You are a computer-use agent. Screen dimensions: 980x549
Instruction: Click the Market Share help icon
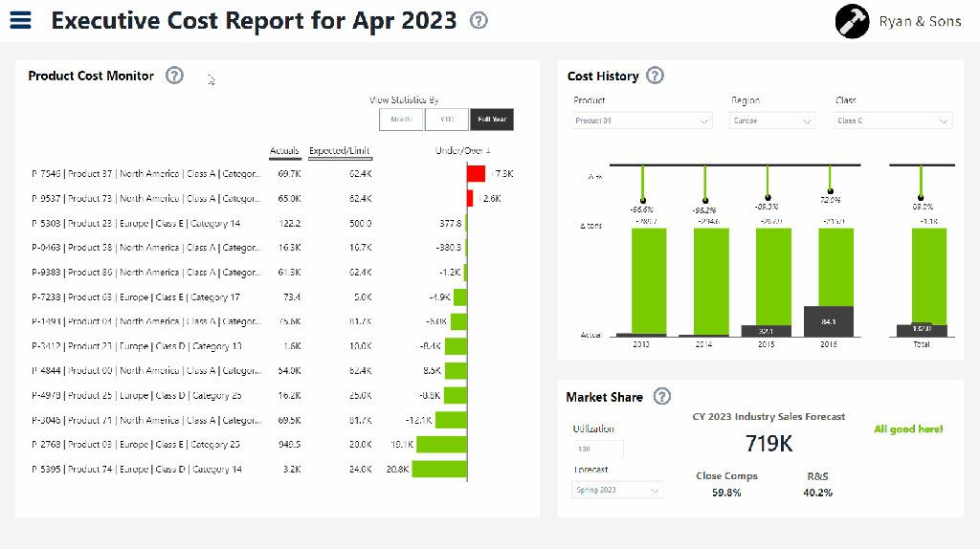[661, 397]
